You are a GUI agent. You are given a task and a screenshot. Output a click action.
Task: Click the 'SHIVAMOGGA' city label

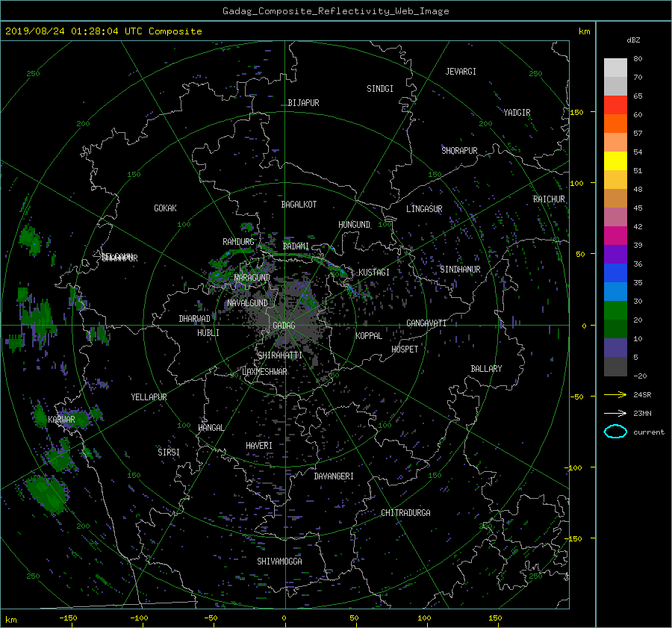[279, 562]
